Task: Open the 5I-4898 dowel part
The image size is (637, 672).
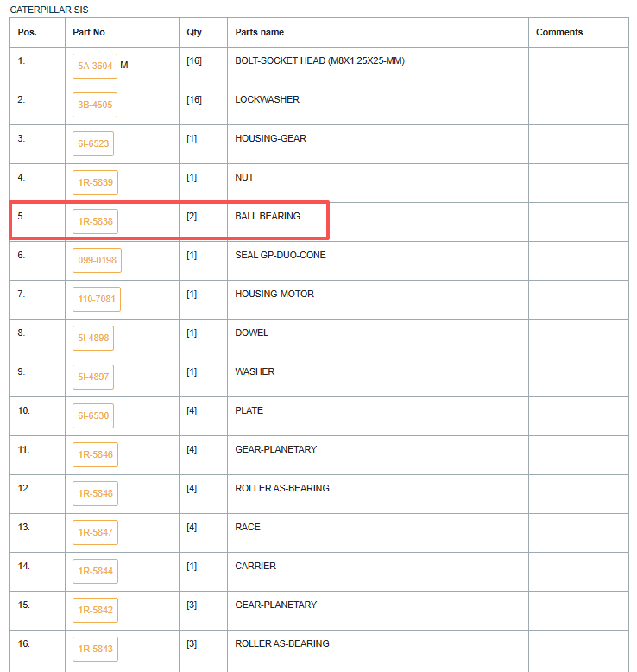Action: (x=93, y=338)
